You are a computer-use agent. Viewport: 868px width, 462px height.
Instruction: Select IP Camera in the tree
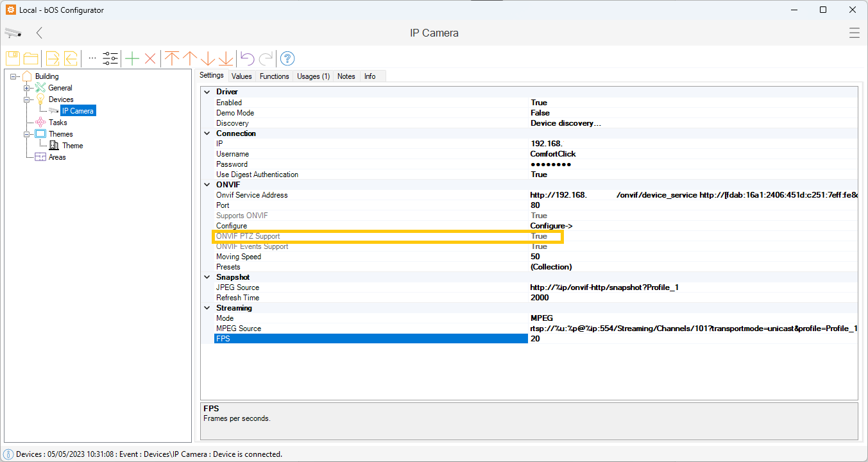point(78,111)
